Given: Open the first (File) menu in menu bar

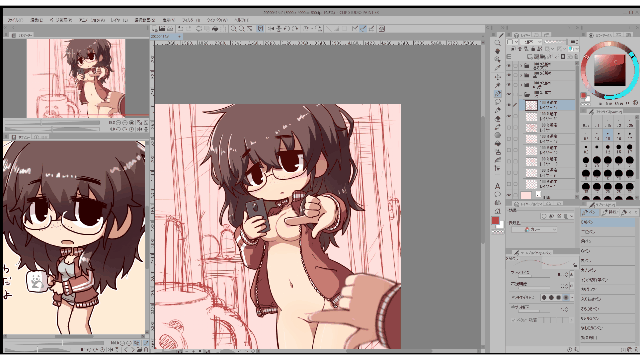Looking at the screenshot, I should [16, 20].
